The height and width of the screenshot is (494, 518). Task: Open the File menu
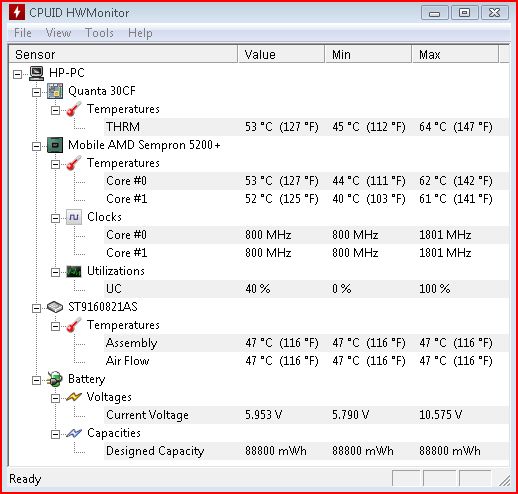click(x=23, y=33)
